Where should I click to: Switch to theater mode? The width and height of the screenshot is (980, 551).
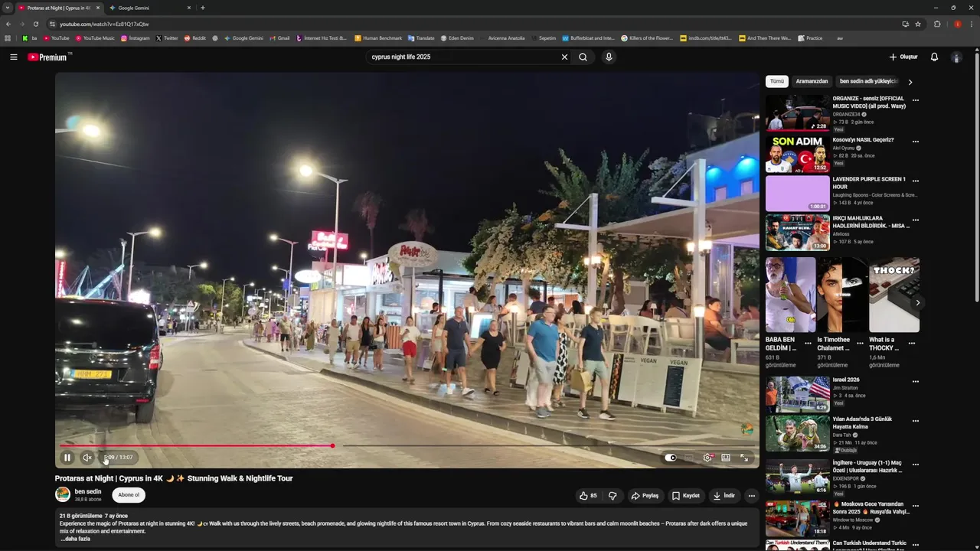point(726,458)
